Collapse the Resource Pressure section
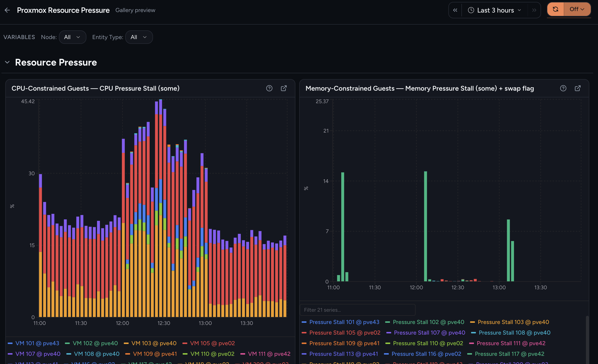Image resolution: width=598 pixels, height=364 pixels. 7,62
